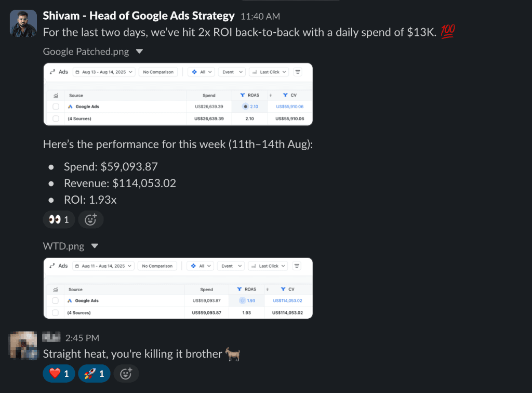Open the Last Click attribution menu
This screenshot has height=393, width=532.
(x=269, y=72)
